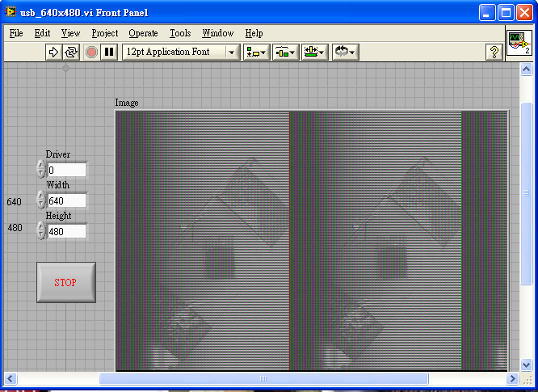The height and width of the screenshot is (392, 538).
Task: Open the Window menu
Action: [218, 33]
